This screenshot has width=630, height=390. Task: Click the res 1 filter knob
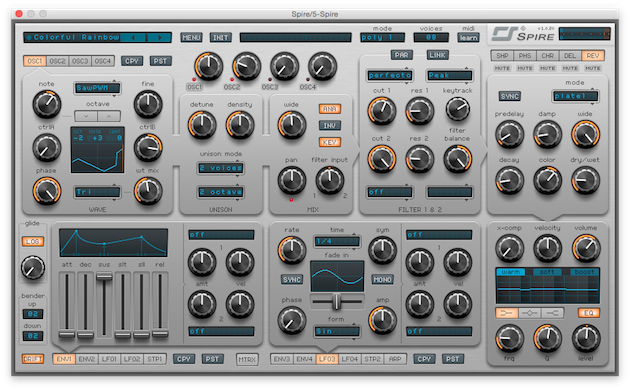point(419,110)
